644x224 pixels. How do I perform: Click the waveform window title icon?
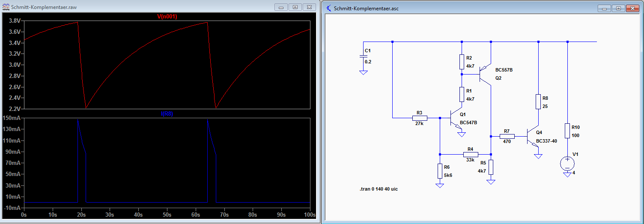pos(5,7)
